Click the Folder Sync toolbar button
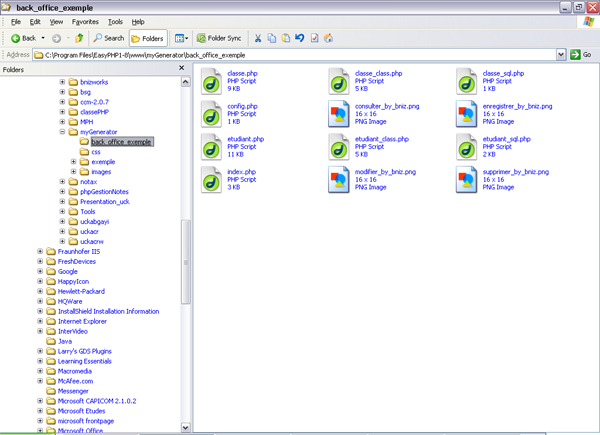Screen dimensions: 600x435 coord(220,38)
